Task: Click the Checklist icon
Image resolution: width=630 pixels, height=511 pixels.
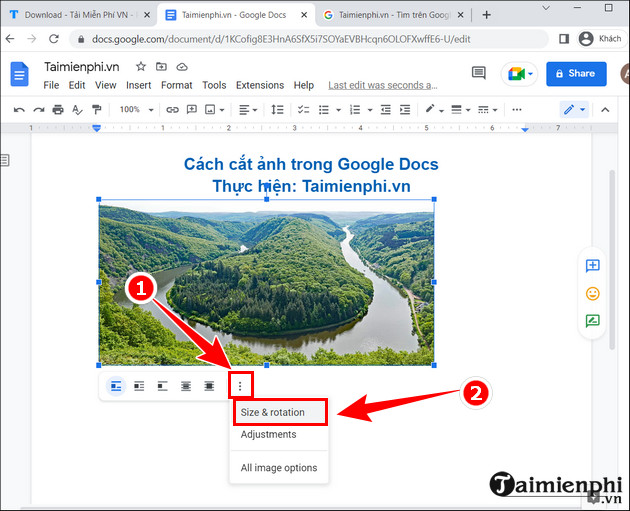Action: click(303, 110)
